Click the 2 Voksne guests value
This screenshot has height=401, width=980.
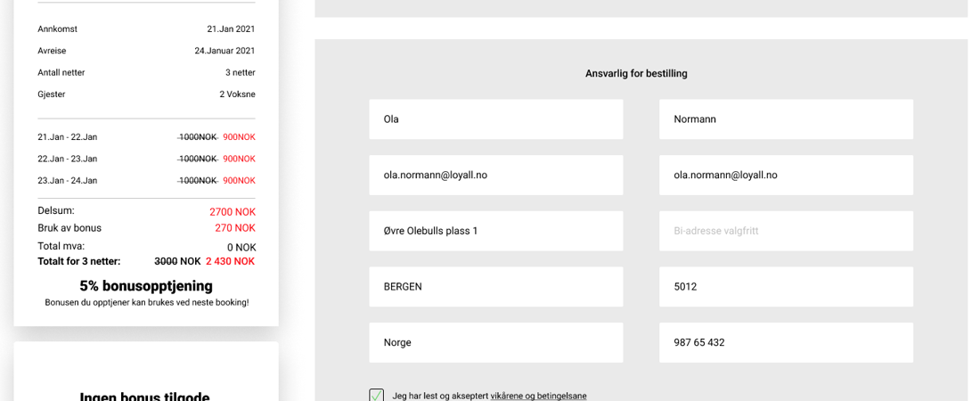pyautogui.click(x=237, y=94)
